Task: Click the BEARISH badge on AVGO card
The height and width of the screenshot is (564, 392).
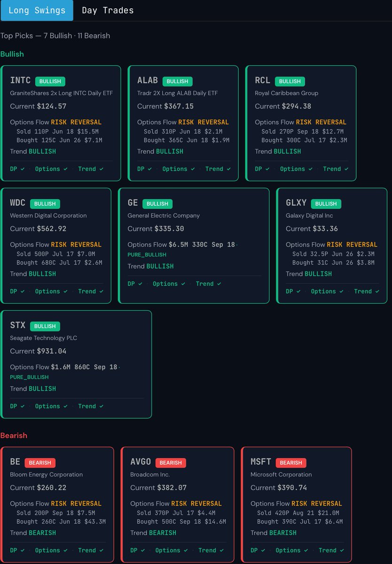Action: point(171,463)
